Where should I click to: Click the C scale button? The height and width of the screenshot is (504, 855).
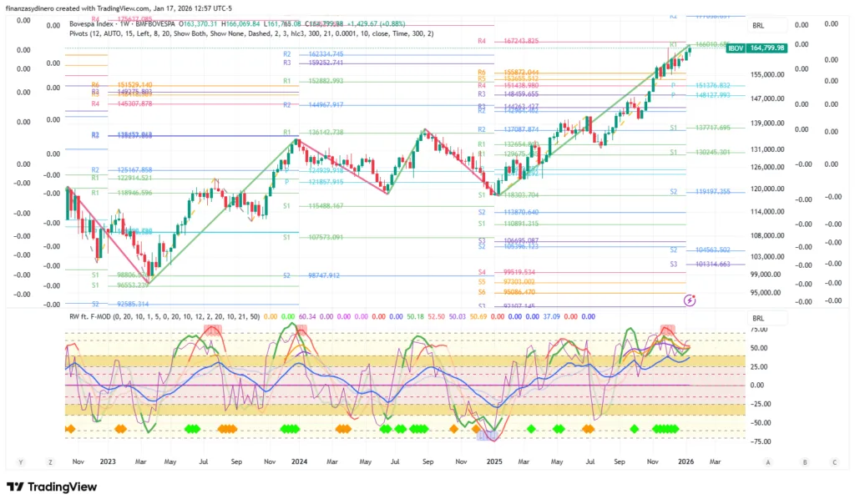click(x=834, y=461)
